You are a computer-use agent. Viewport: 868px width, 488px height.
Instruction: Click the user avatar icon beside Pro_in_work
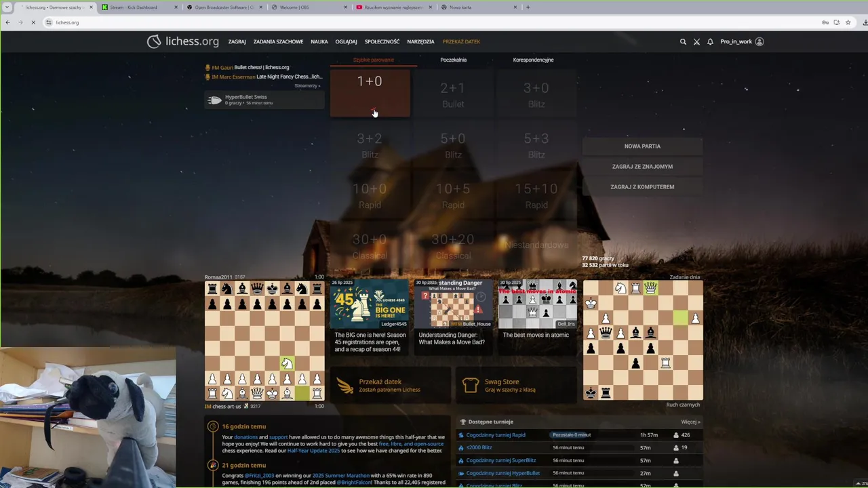[x=759, y=41]
